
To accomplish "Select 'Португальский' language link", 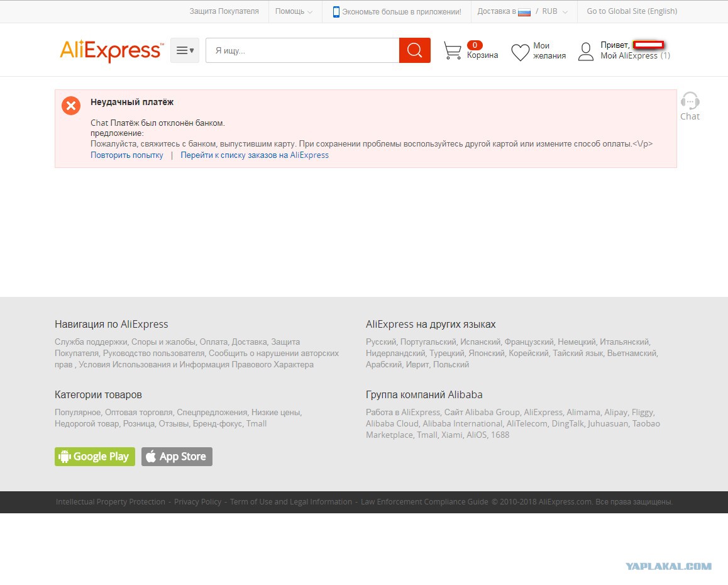I will click(x=428, y=342).
